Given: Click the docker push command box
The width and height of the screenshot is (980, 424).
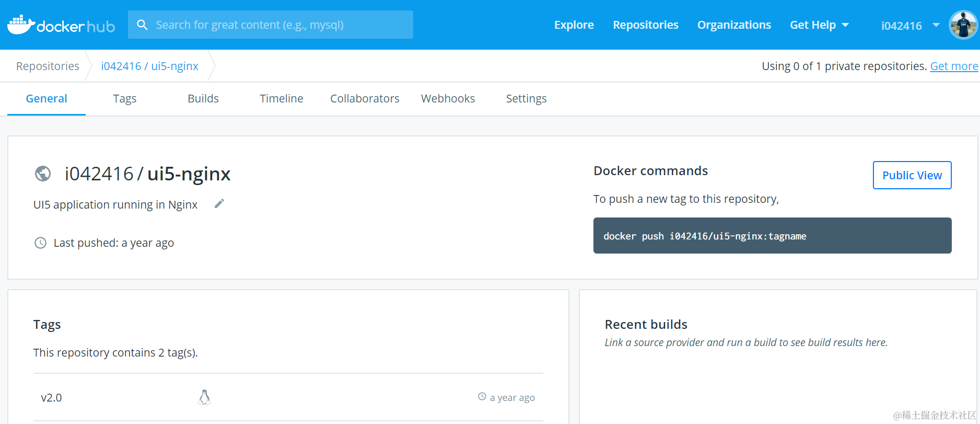Looking at the screenshot, I should 772,236.
